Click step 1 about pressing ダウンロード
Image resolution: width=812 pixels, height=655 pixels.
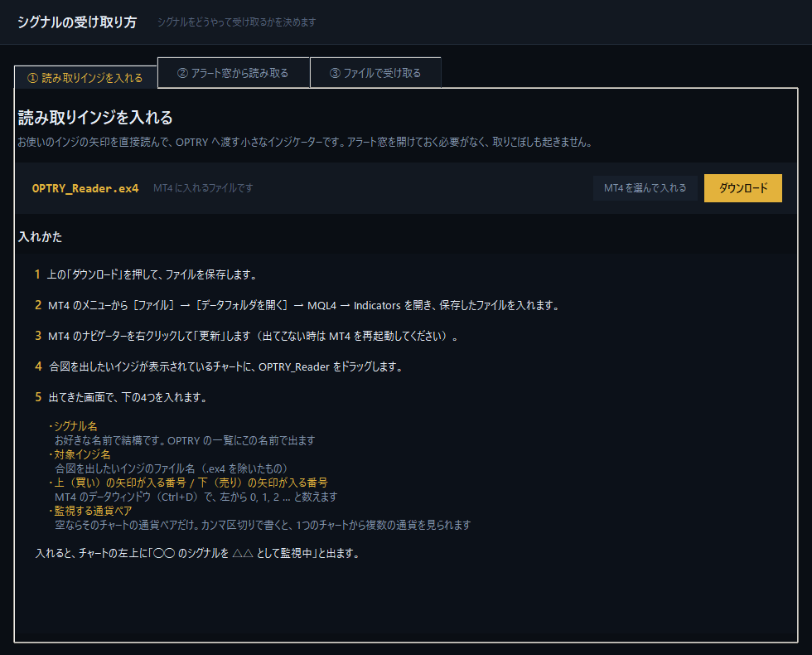coord(146,274)
